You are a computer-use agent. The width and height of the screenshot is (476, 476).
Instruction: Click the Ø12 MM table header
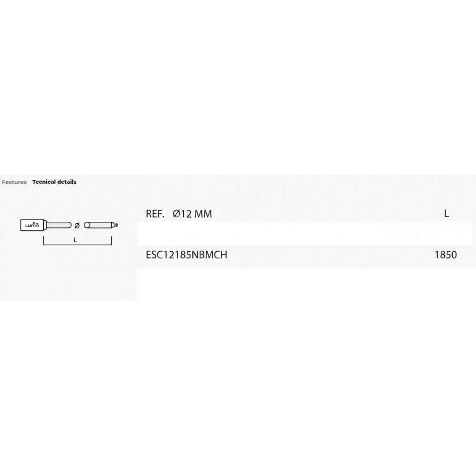pyautogui.click(x=193, y=214)
